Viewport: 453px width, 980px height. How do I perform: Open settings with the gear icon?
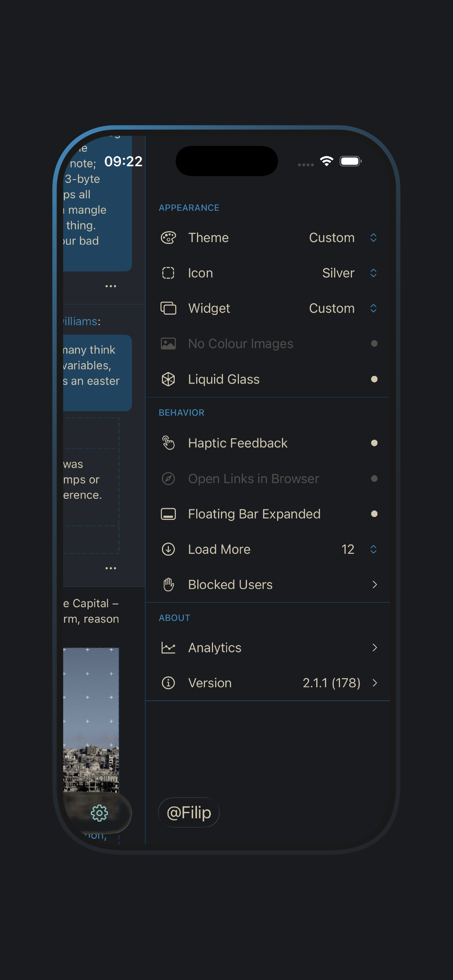(99, 813)
